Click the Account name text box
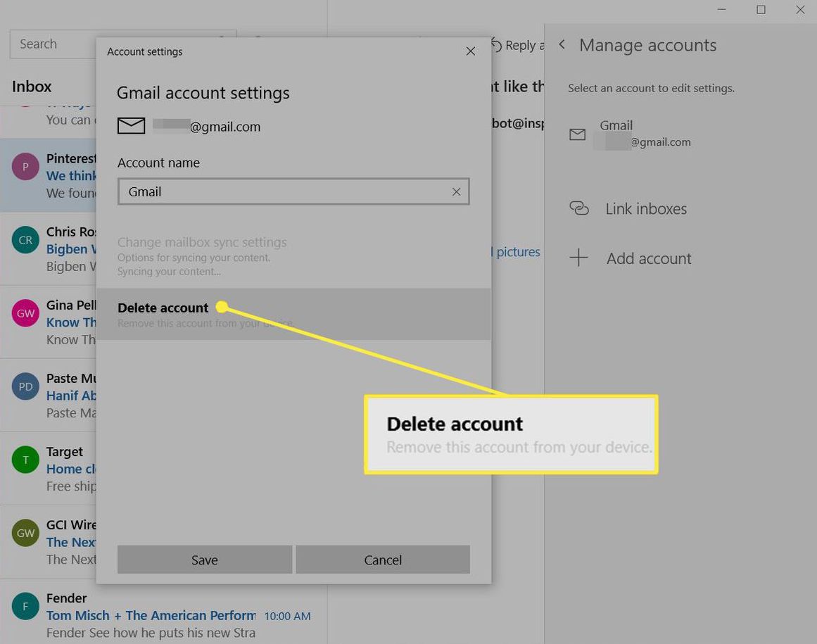 click(293, 191)
